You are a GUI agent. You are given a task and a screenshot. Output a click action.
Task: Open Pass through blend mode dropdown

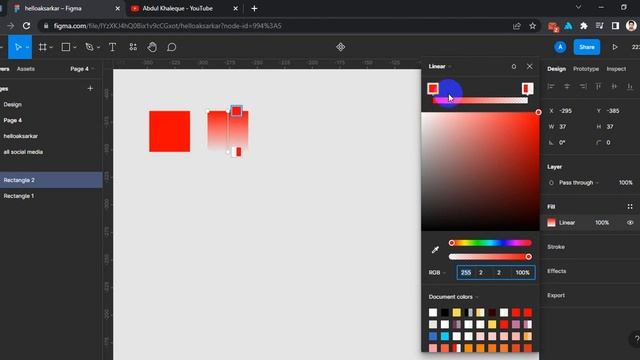579,183
